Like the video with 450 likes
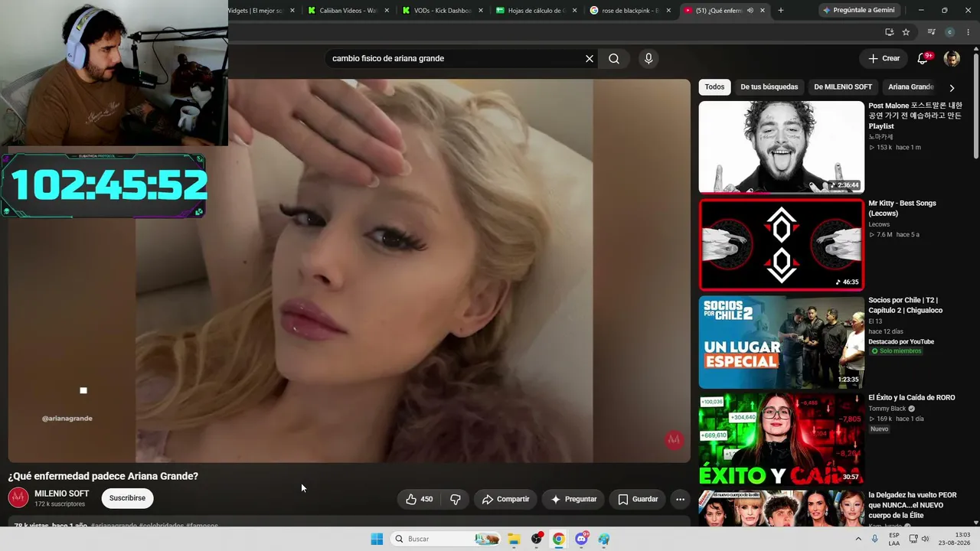Viewport: 980px width, 551px height. click(x=420, y=499)
